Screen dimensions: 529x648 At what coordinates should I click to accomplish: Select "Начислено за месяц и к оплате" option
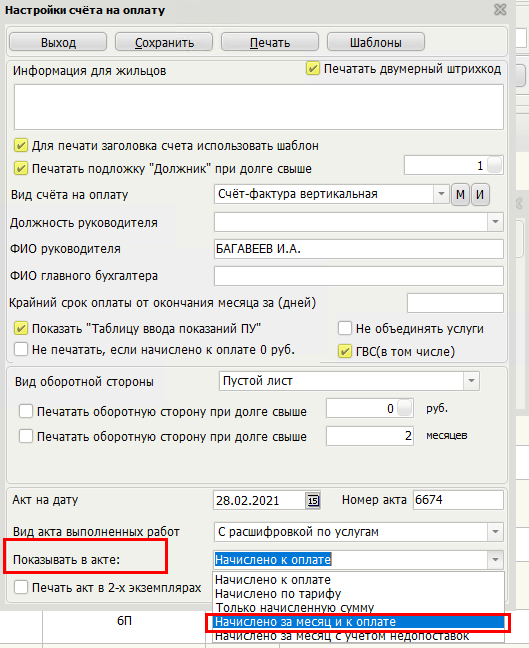(358, 622)
